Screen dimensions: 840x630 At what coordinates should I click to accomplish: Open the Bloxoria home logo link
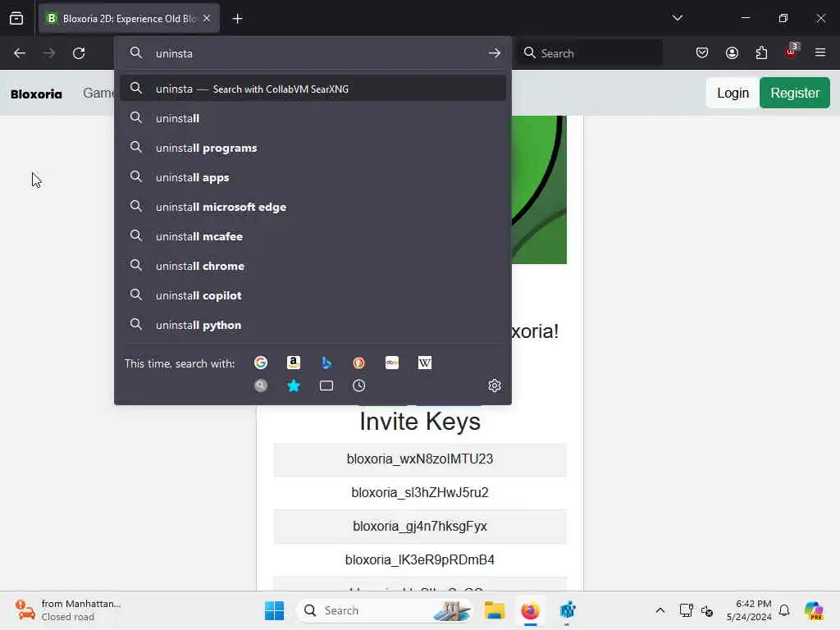tap(36, 94)
